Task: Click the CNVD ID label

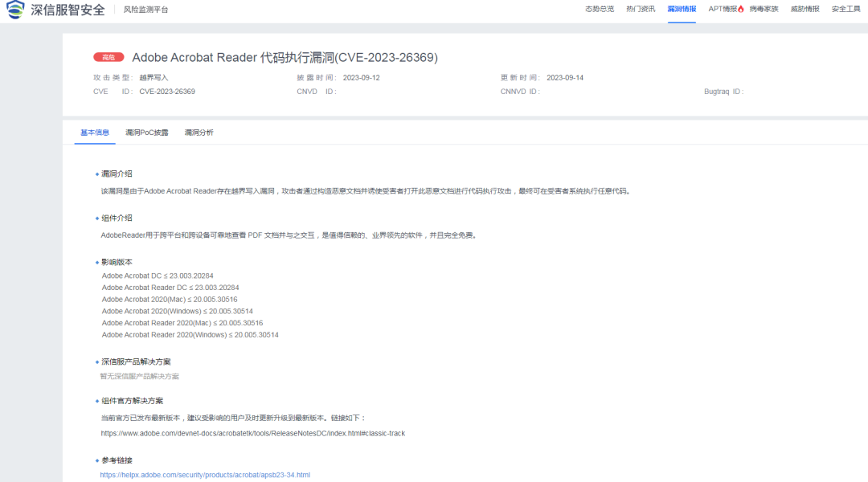Action: 317,92
